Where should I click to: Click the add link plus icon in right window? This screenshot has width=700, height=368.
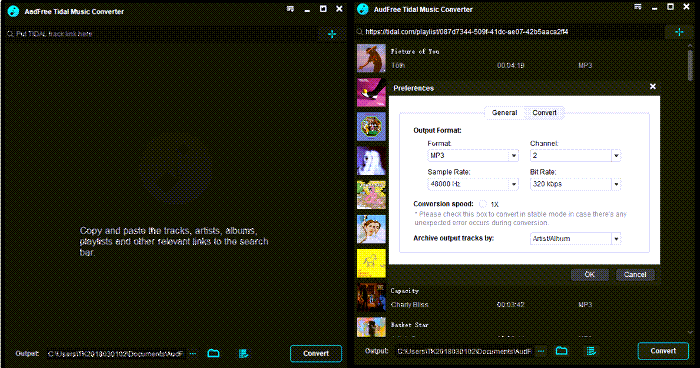(x=679, y=32)
